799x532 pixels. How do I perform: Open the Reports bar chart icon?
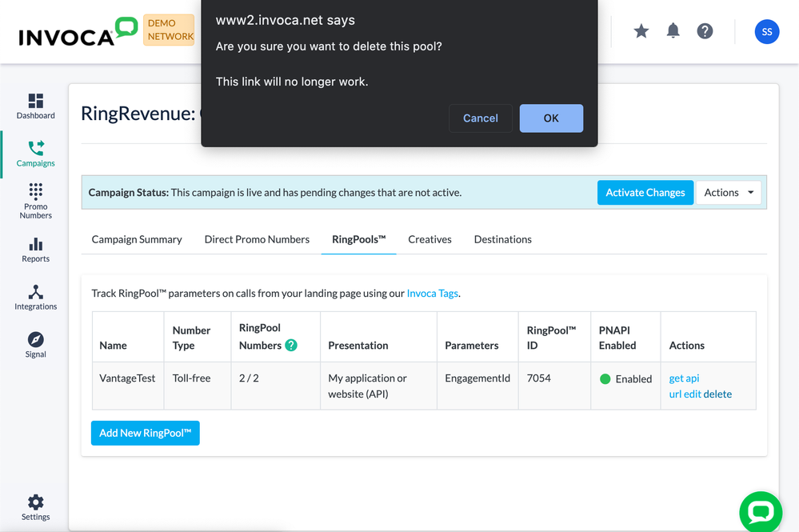coord(36,245)
